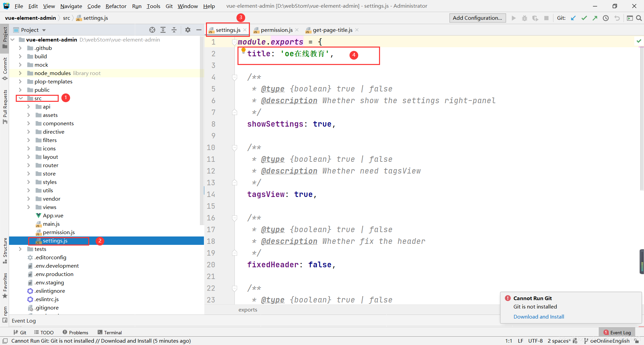Click the Add Configuration button
The width and height of the screenshot is (644, 345).
pyautogui.click(x=477, y=18)
